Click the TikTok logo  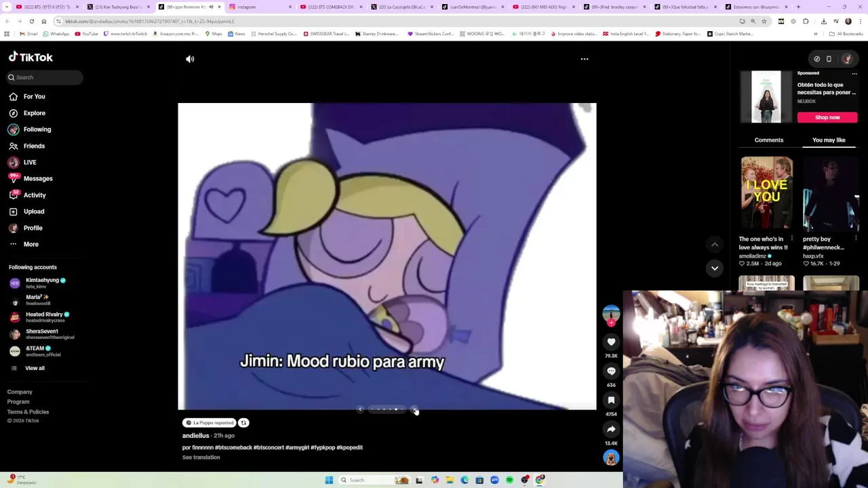31,58
